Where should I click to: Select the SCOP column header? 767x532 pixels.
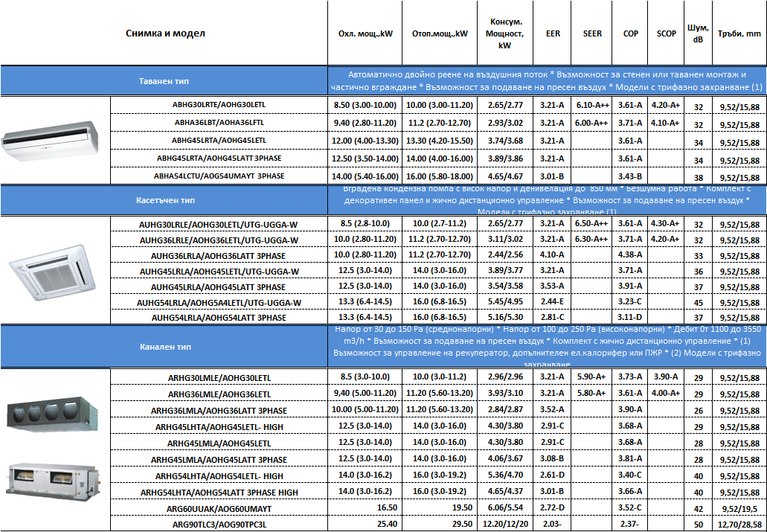pyautogui.click(x=667, y=33)
